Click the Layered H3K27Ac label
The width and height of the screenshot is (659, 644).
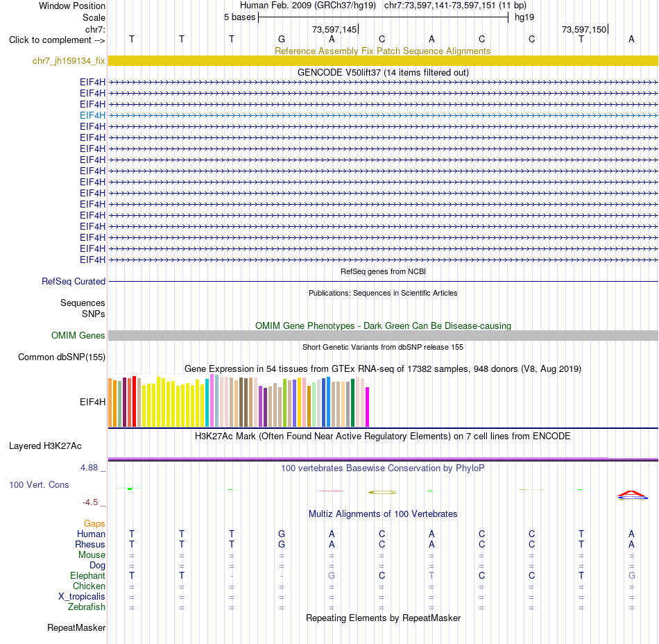coord(45,446)
